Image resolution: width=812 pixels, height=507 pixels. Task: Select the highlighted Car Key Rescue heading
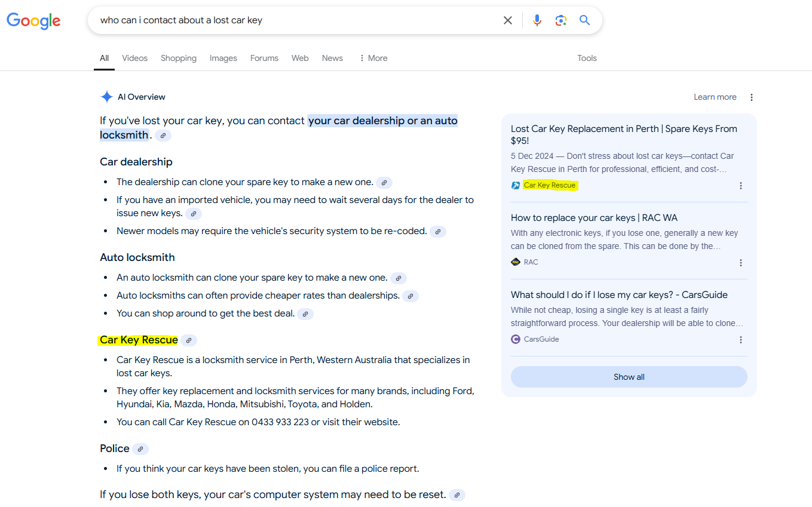click(139, 340)
